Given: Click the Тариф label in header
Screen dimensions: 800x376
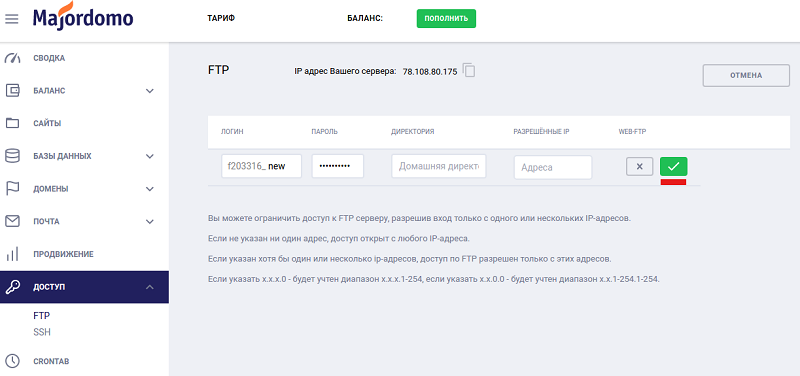Looking at the screenshot, I should [x=221, y=18].
